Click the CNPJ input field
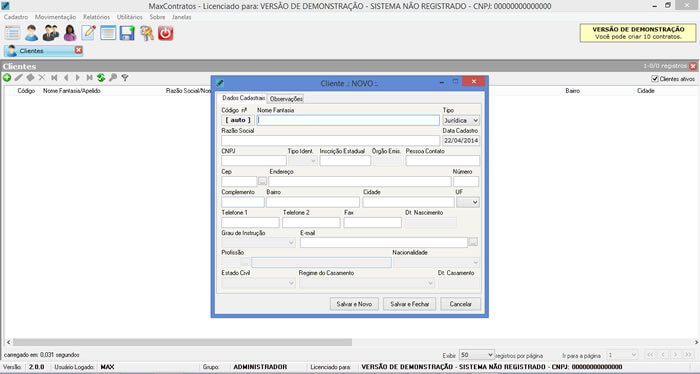The width and height of the screenshot is (700, 374). tap(254, 161)
